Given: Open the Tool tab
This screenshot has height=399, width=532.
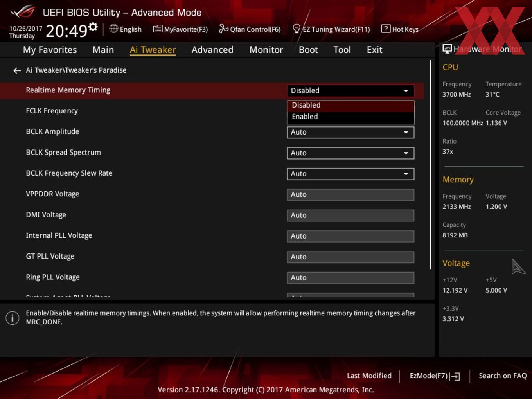Looking at the screenshot, I should 342,50.
